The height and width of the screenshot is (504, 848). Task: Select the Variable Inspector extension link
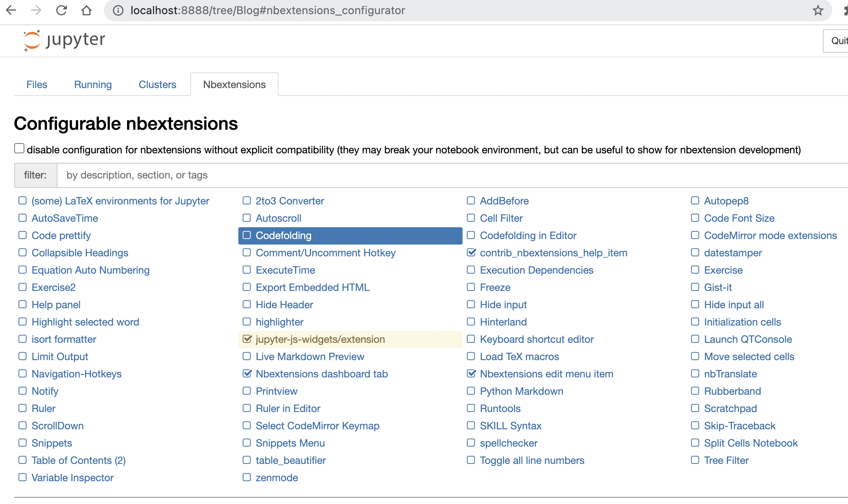pyautogui.click(x=72, y=478)
